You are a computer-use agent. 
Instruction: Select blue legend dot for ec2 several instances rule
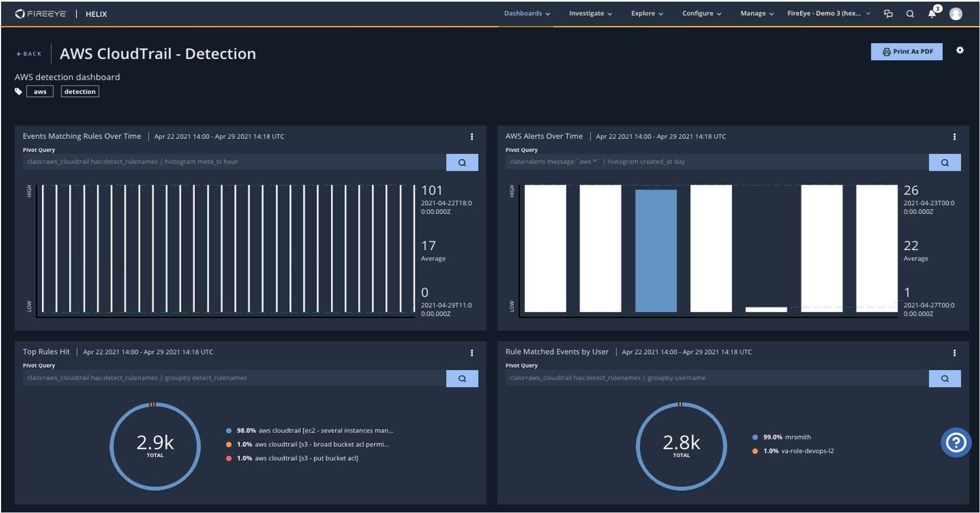coord(229,431)
